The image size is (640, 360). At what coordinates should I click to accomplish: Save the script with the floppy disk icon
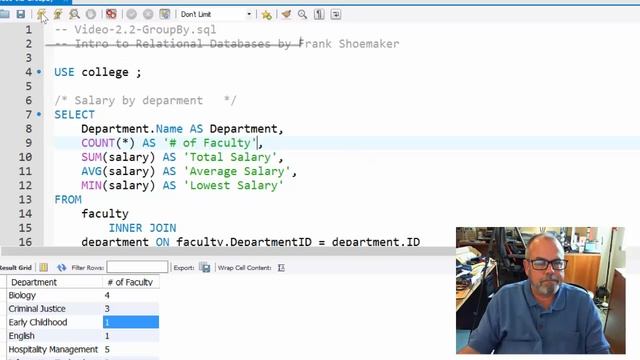coord(20,14)
